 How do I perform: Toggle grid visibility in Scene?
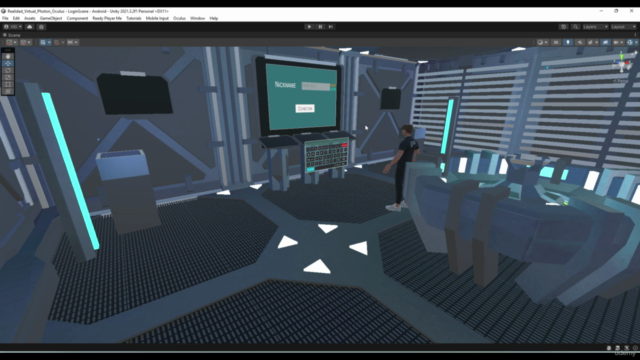tap(43, 42)
